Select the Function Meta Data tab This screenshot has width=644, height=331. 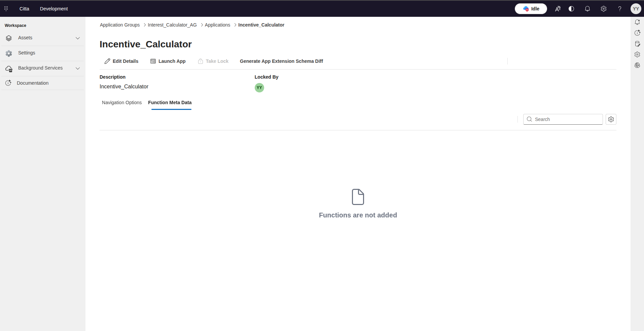tap(170, 102)
